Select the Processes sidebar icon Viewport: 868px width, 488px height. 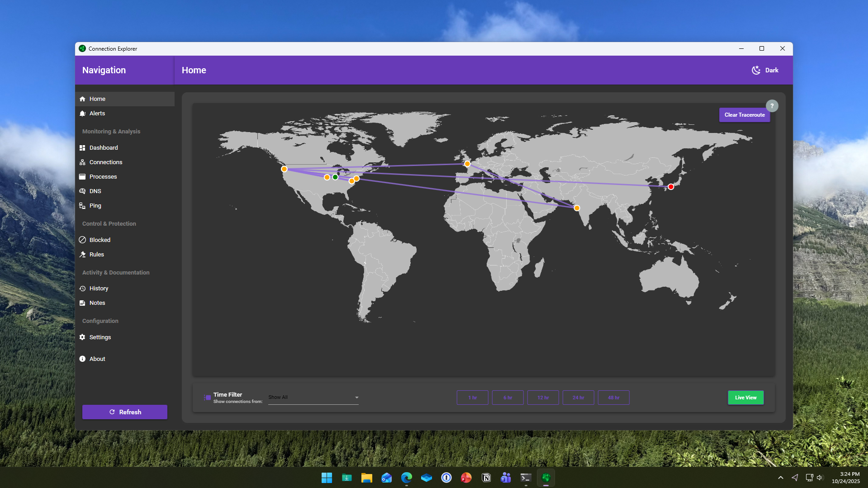point(83,176)
